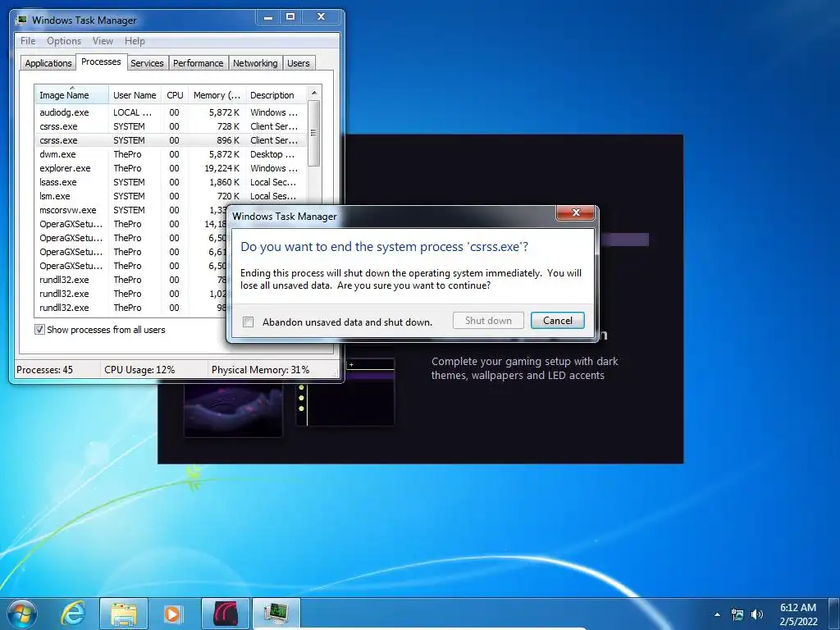
Task: Switch to the Services tab
Action: tap(148, 63)
